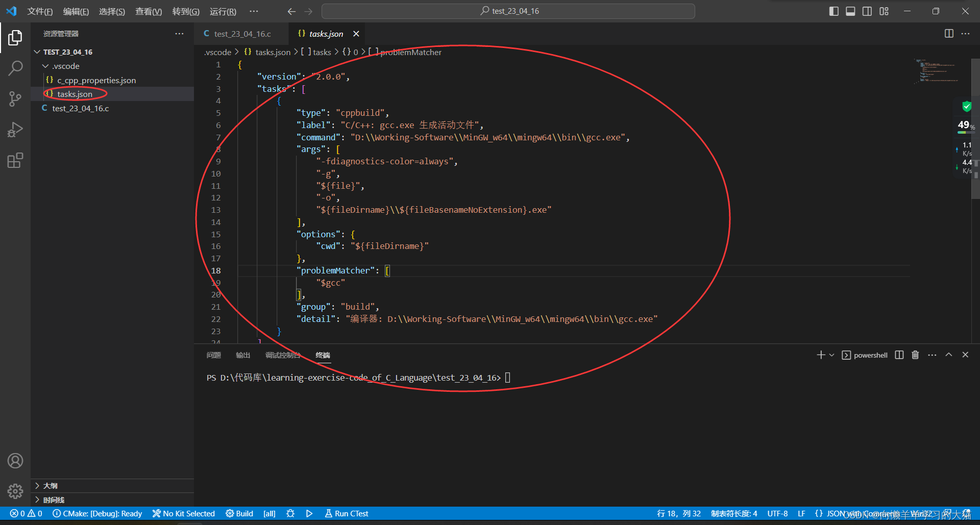980x525 pixels.
Task: Open the customize layout icon
Action: coord(884,11)
